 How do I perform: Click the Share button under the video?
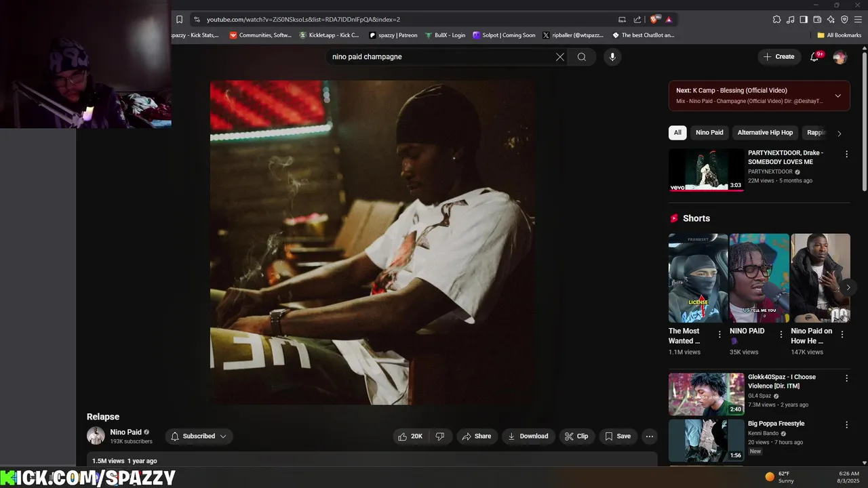[x=476, y=436]
